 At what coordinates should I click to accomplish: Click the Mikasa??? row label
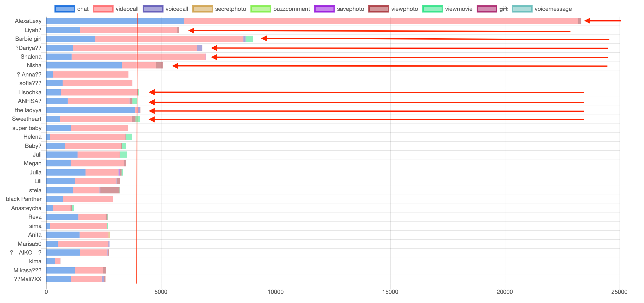[x=27, y=271]
